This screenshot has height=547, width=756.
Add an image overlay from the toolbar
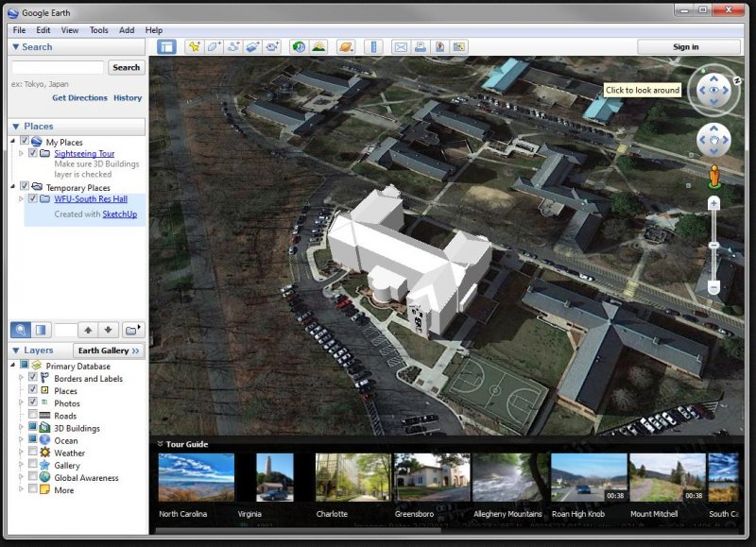(x=252, y=46)
